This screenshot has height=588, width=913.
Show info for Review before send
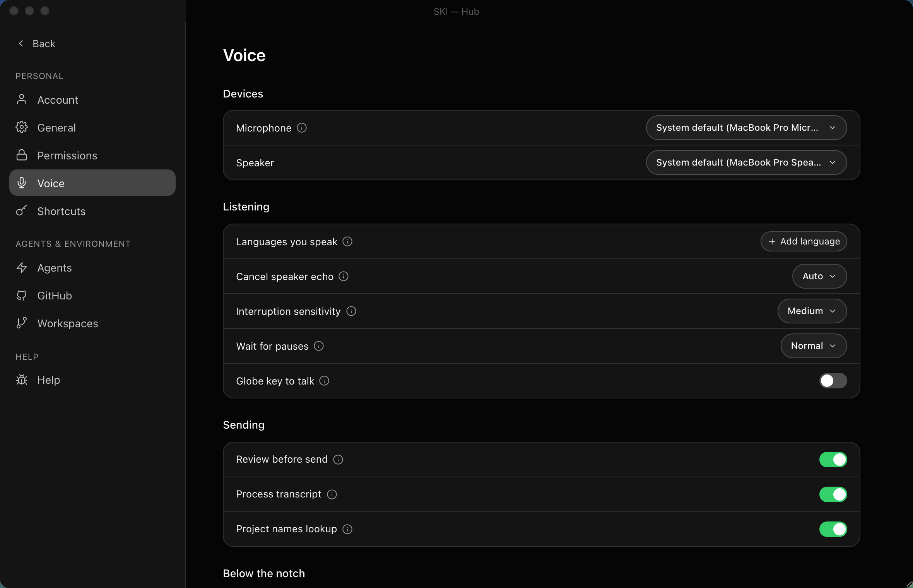pos(338,459)
